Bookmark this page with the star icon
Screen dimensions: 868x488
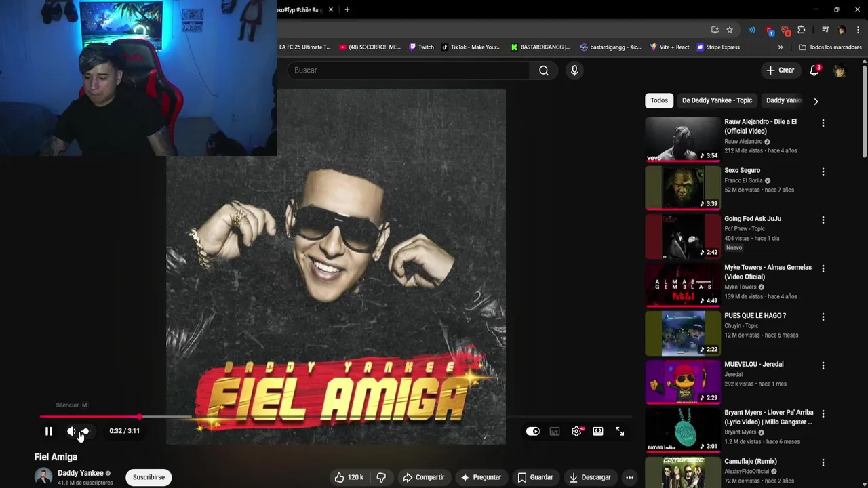pos(730,30)
